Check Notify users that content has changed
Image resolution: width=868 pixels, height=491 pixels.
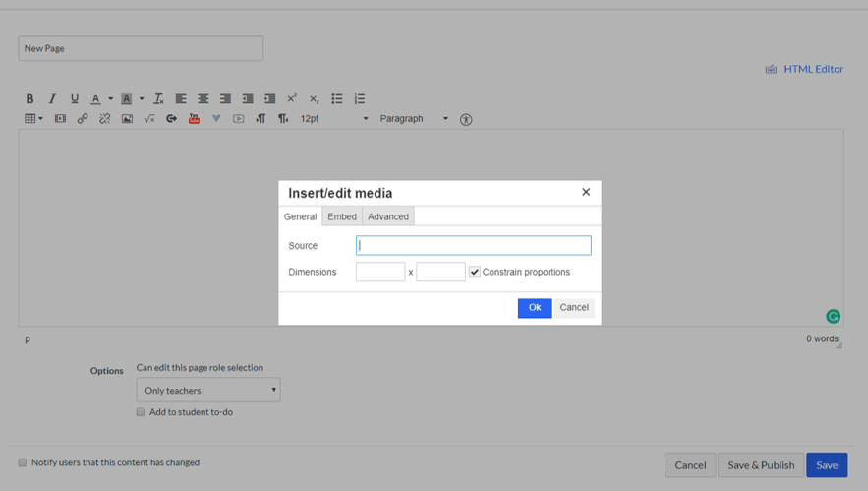23,462
